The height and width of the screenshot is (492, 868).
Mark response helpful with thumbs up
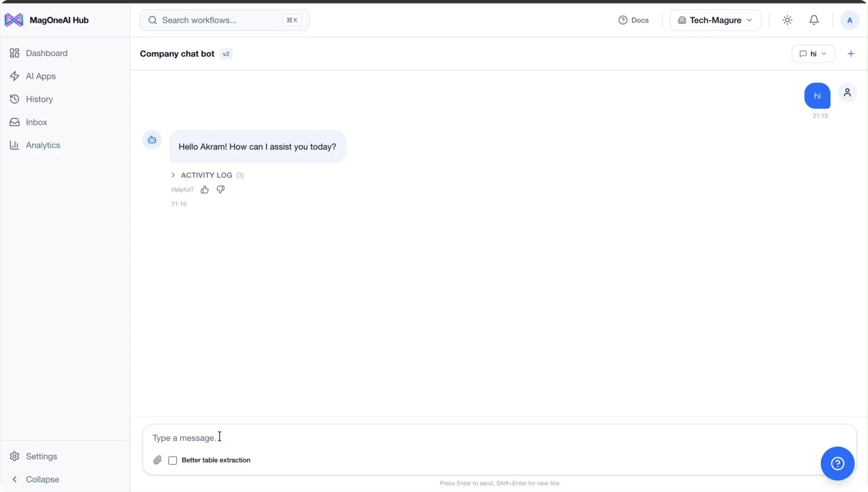tap(205, 190)
